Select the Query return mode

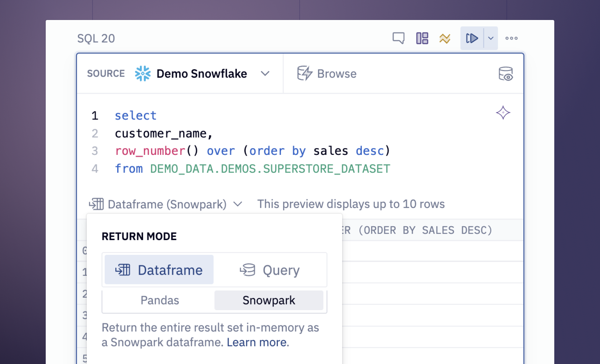(x=270, y=270)
